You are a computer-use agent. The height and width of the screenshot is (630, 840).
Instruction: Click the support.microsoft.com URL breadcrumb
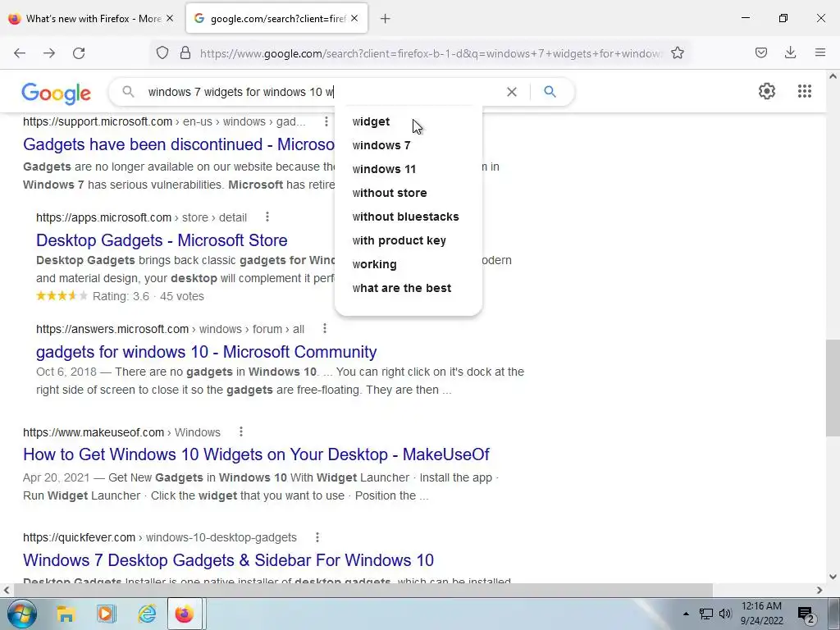click(x=164, y=121)
